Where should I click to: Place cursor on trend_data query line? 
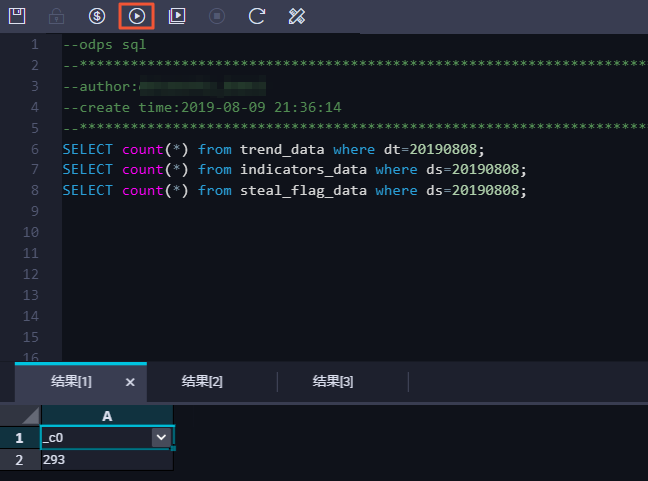(x=273, y=149)
